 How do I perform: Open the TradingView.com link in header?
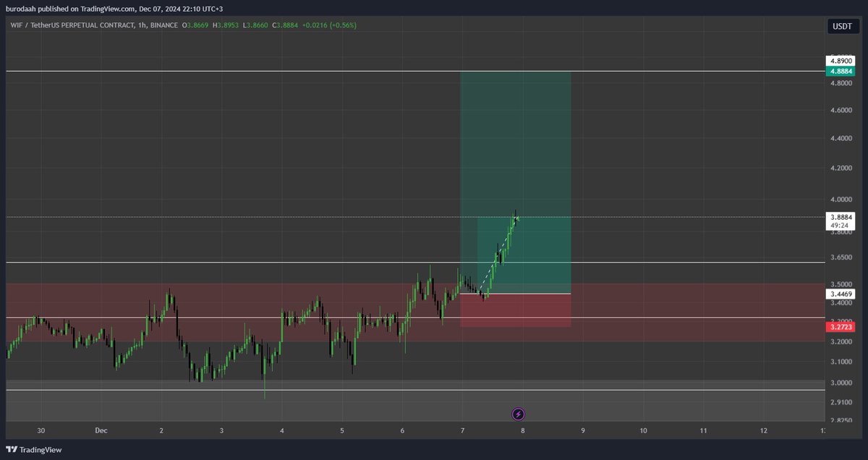coord(109,8)
